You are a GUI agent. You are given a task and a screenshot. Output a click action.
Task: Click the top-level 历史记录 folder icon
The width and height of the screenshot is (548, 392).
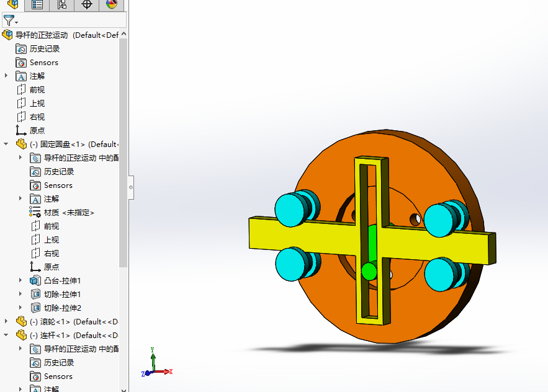21,49
